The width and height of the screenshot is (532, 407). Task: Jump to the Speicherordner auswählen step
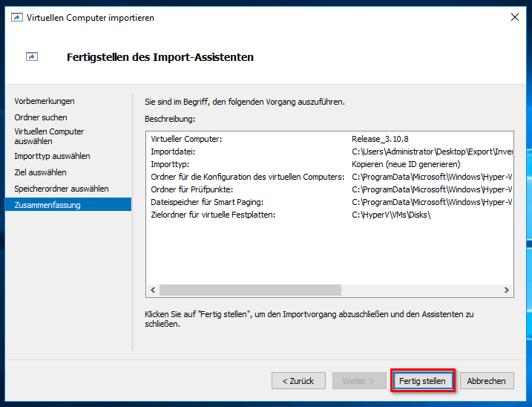point(61,189)
